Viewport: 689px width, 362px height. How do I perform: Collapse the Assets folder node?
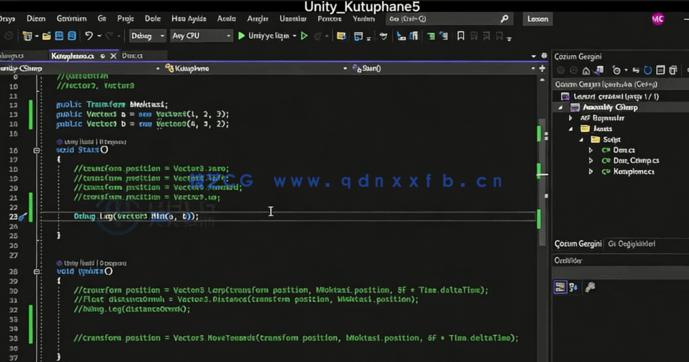point(571,129)
